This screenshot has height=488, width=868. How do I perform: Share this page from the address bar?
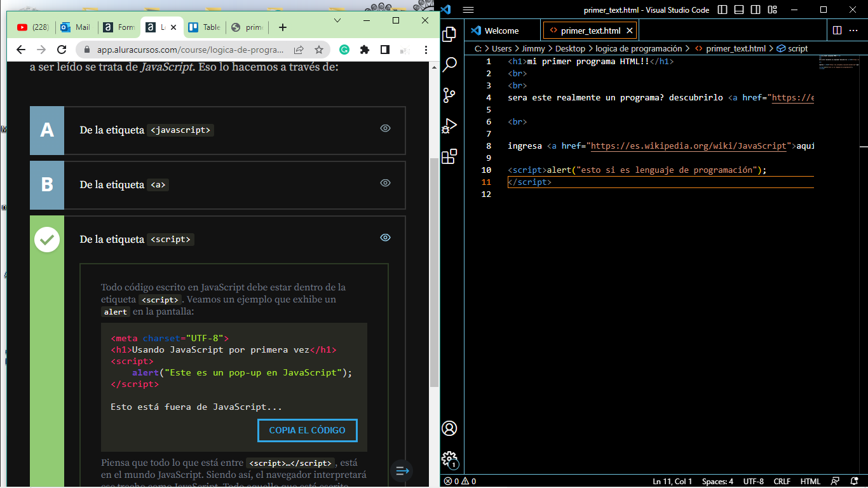point(299,50)
